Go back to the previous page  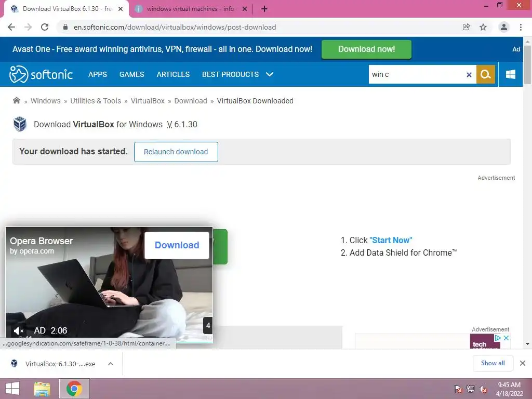pos(11,27)
